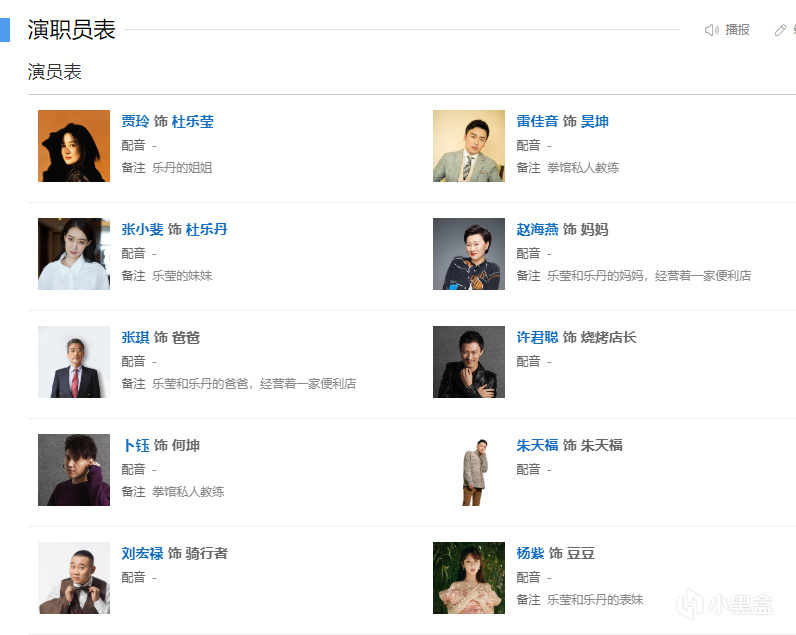Open 杨紫's photo thumbnail

(x=469, y=578)
